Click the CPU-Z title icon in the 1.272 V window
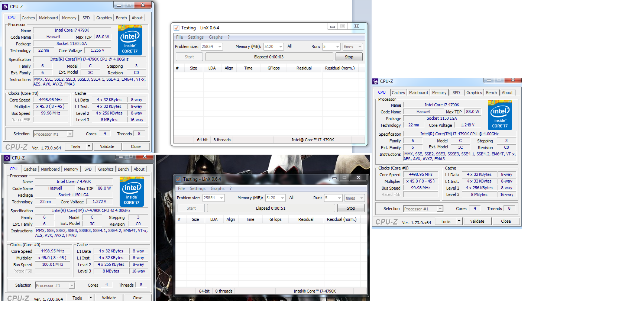644x316 pixels. 7,158
